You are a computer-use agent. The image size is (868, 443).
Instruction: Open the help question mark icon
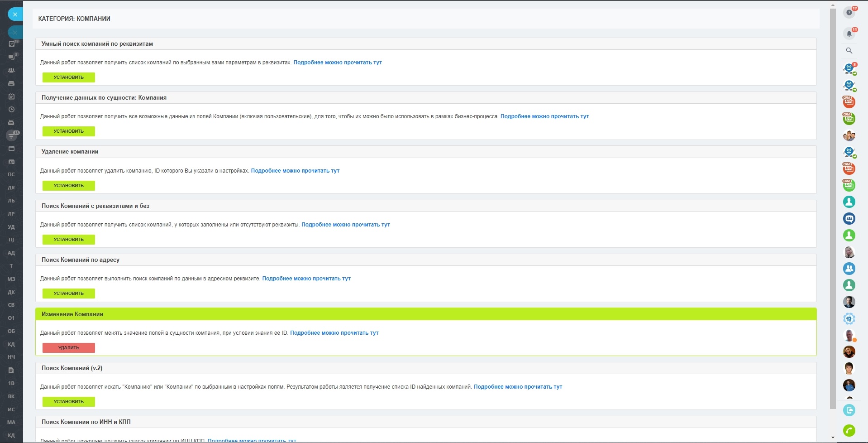(x=849, y=13)
